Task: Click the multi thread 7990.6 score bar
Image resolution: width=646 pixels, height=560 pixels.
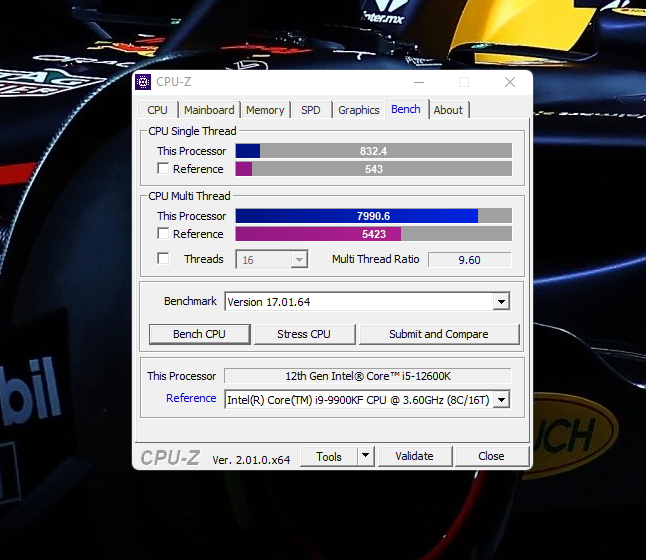Action: point(374,216)
